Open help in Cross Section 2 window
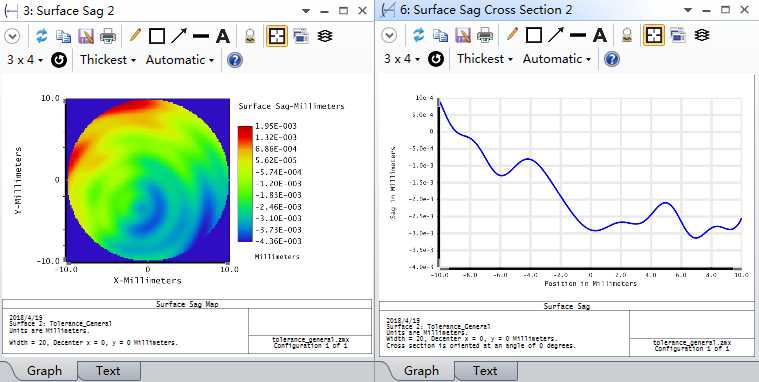This screenshot has height=382, width=759. (611, 59)
